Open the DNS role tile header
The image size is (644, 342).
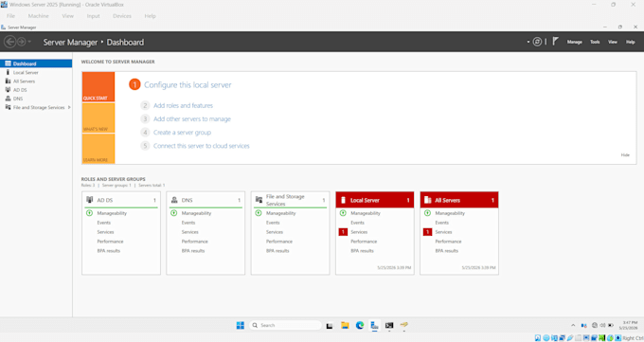coord(206,200)
